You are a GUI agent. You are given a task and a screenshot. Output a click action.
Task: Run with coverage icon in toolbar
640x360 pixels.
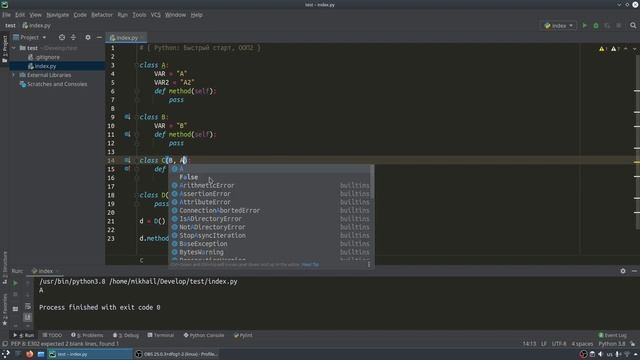607,25
